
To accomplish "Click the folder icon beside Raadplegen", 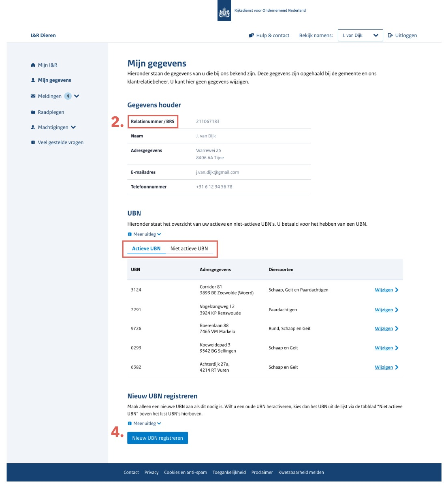I will (x=33, y=112).
